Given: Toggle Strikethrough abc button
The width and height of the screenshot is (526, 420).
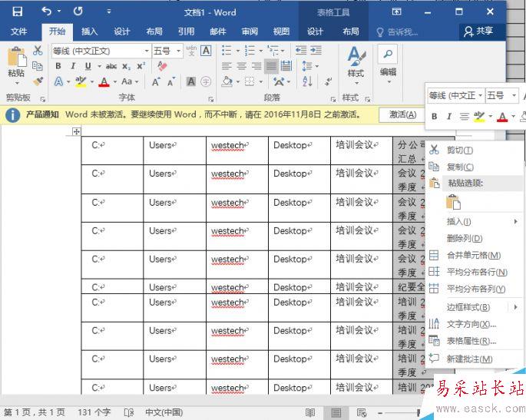Looking at the screenshot, I should click(x=111, y=67).
